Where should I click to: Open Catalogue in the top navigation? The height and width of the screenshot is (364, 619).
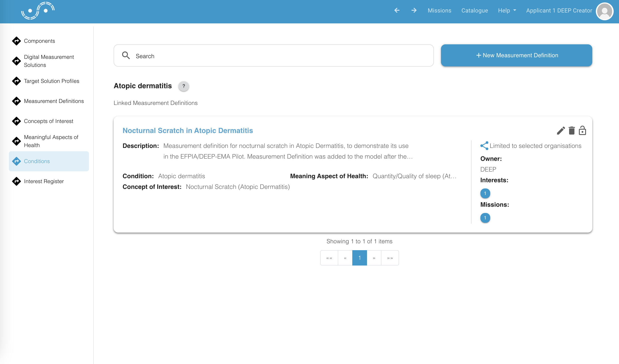[475, 10]
